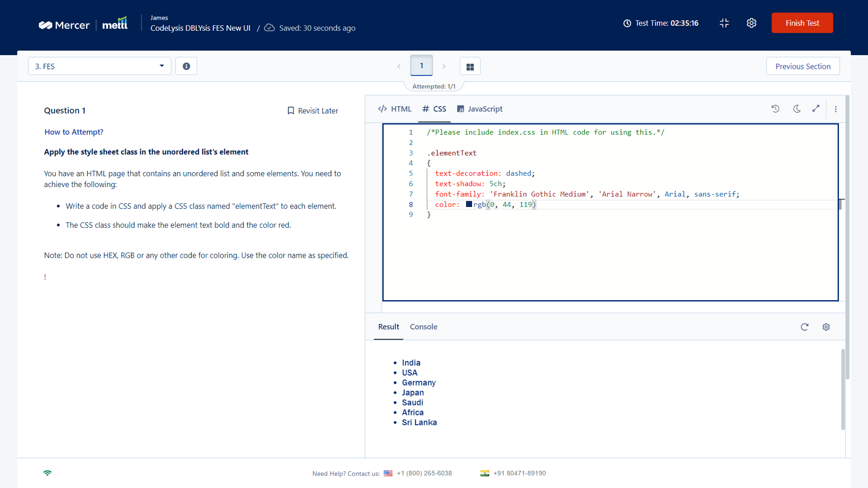The image size is (868, 488).
Task: Toggle the dark mode moon icon
Action: click(797, 109)
